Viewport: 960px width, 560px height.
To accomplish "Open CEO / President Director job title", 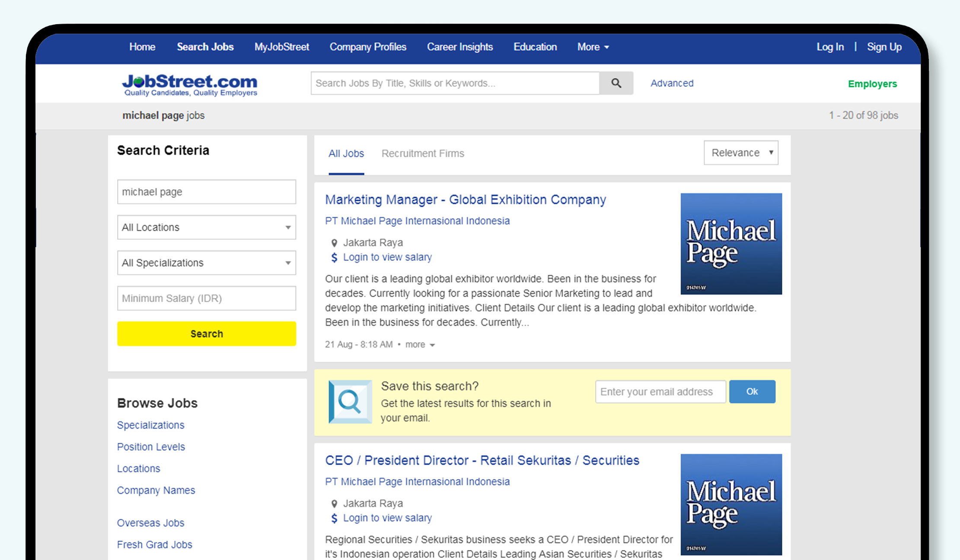I will 482,461.
